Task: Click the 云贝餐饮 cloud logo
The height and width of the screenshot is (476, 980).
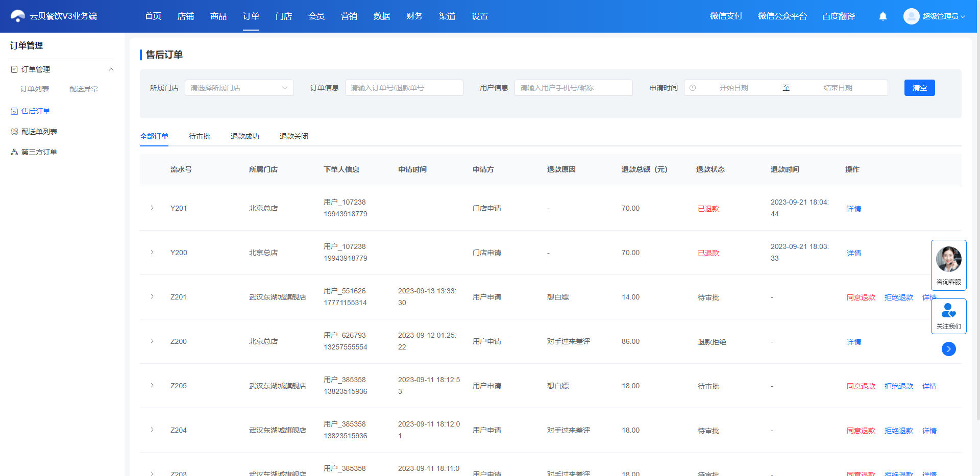Action: click(18, 16)
